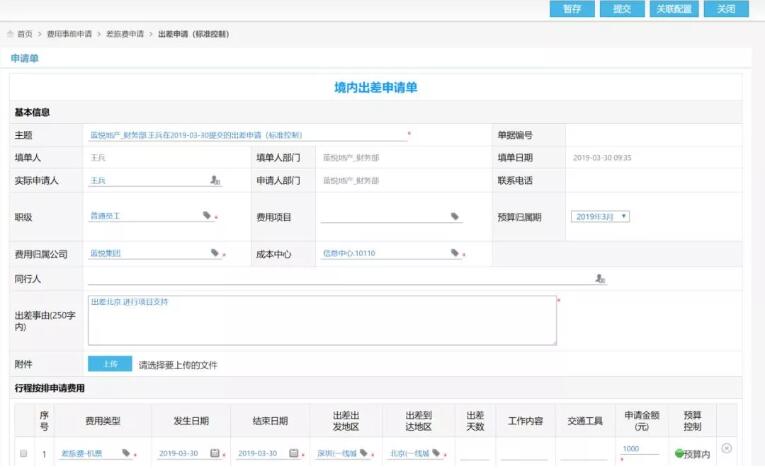Open the 同行人 person picker icon
765x470 pixels.
[600, 279]
